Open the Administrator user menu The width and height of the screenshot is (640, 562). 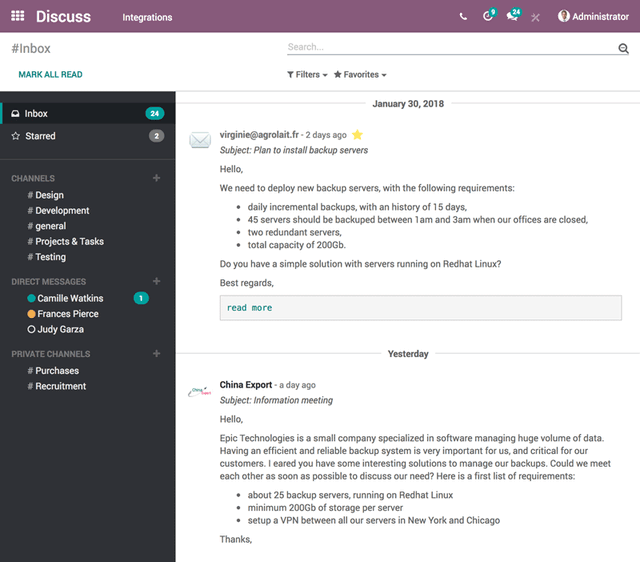593,17
